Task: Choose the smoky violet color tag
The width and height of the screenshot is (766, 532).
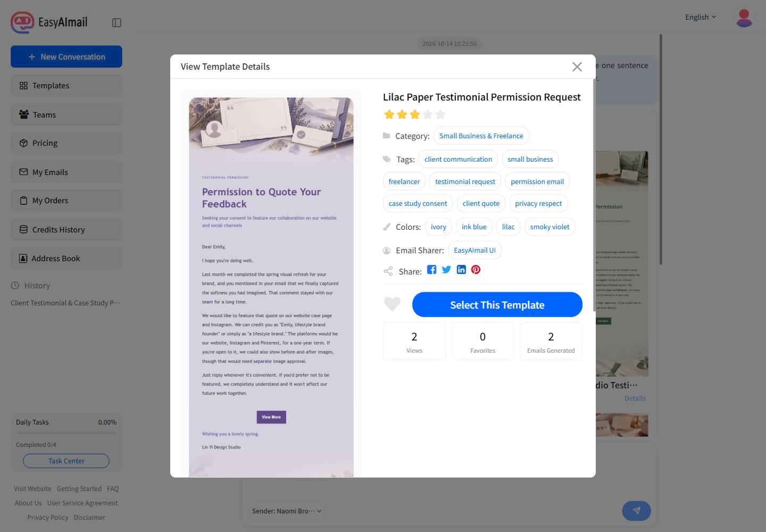Action: [549, 227]
